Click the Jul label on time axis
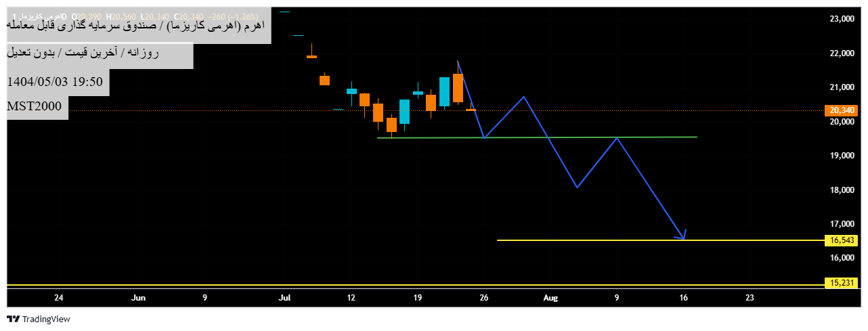This screenshot has height=331, width=868. tap(284, 298)
